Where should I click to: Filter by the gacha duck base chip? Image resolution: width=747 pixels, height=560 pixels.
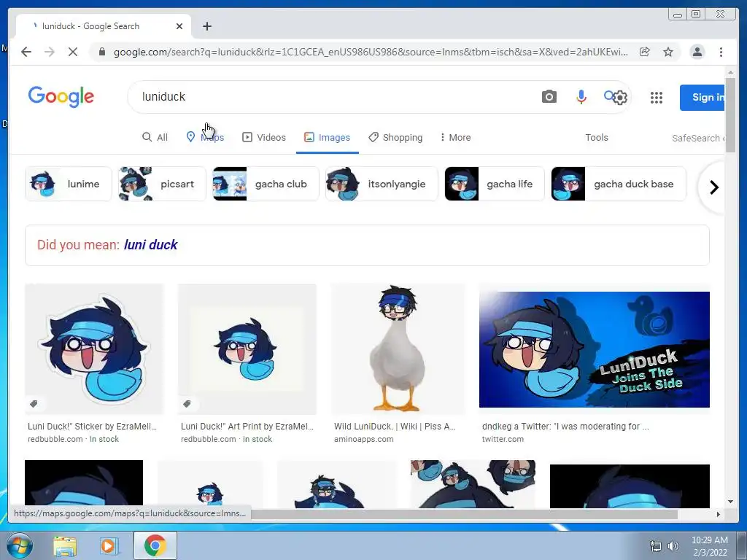pyautogui.click(x=619, y=184)
